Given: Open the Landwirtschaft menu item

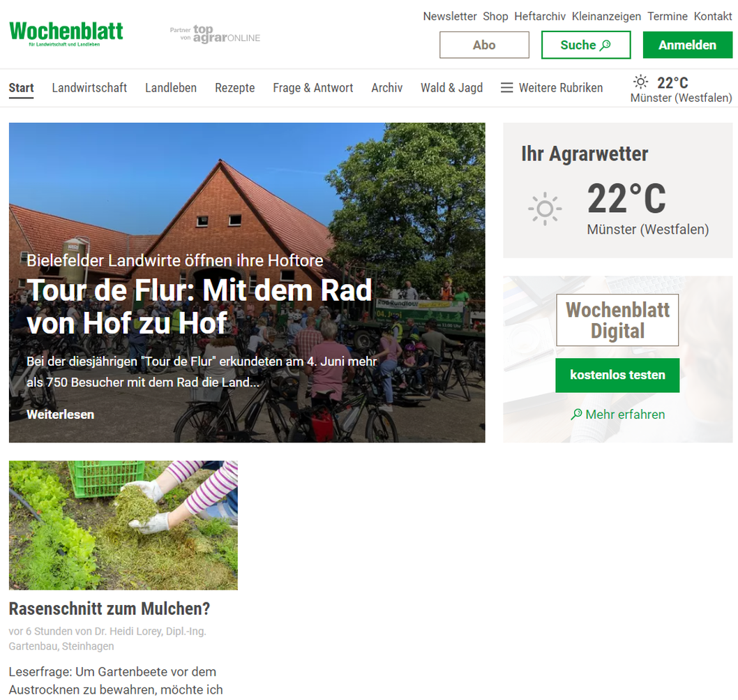Looking at the screenshot, I should tap(89, 88).
